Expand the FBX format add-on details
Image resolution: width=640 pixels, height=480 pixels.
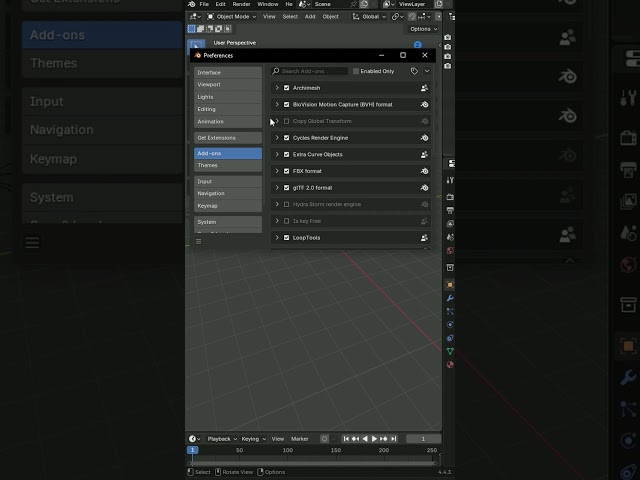277,171
